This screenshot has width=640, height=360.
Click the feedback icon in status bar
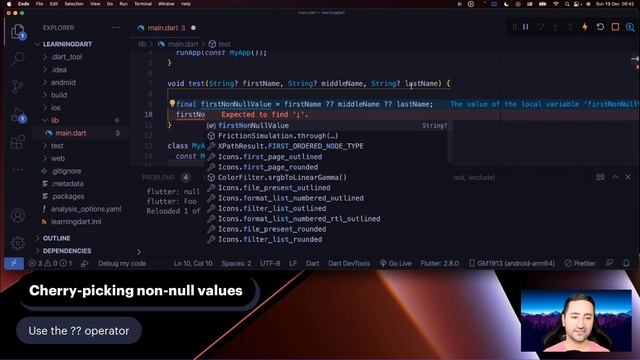tap(609, 263)
